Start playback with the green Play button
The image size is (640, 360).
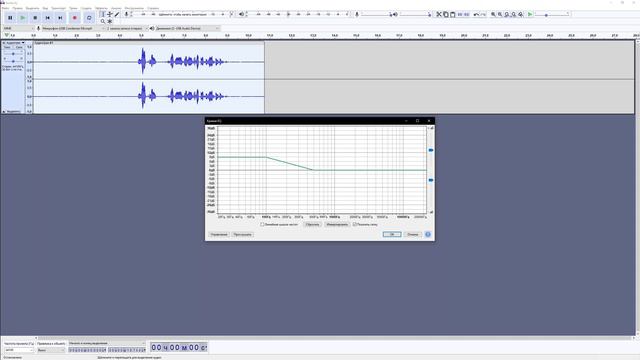click(23, 18)
